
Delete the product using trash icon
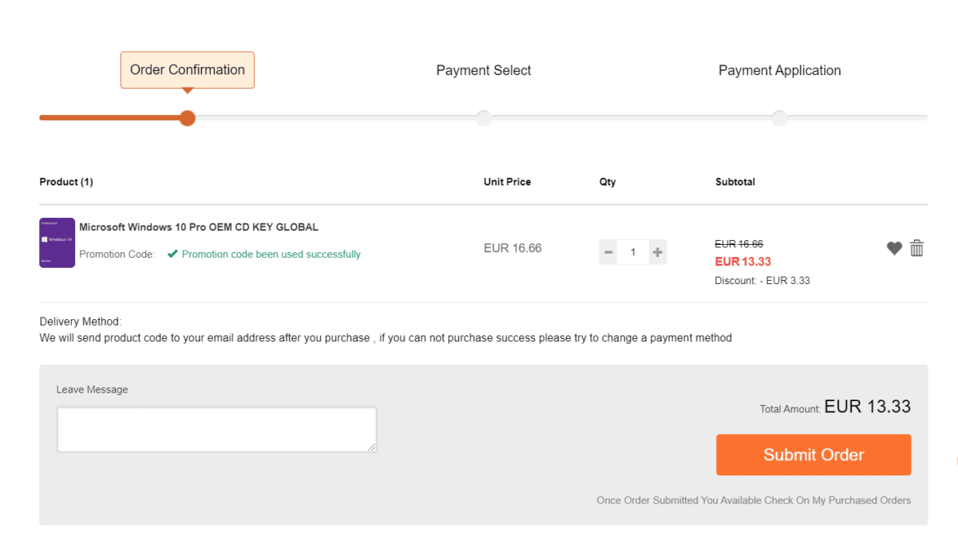click(x=916, y=248)
